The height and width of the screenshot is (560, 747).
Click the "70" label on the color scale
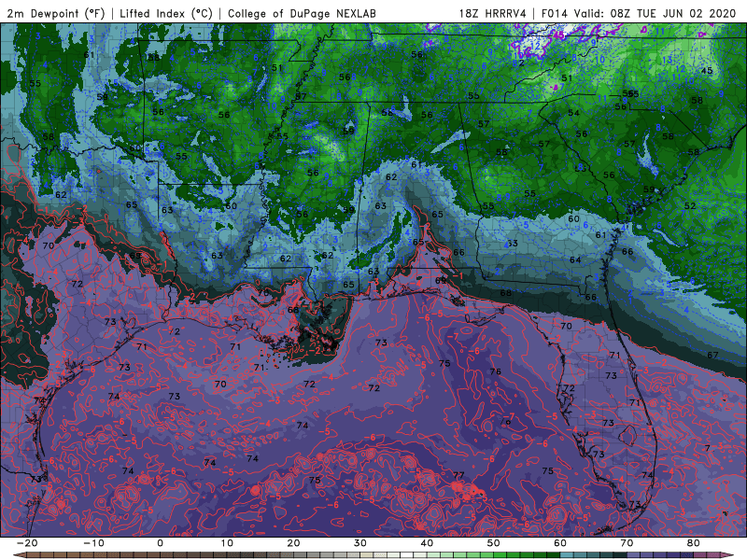(627, 543)
